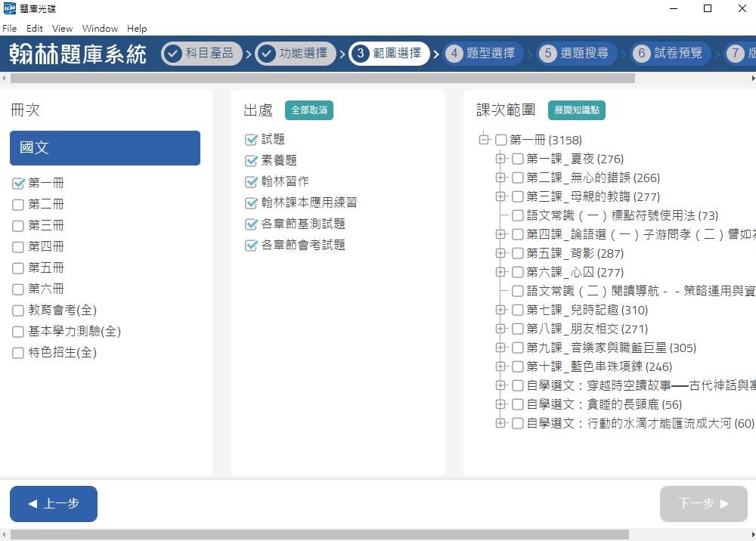Expand the 第六課_心囚 node
The height and width of the screenshot is (541, 756).
click(x=500, y=272)
